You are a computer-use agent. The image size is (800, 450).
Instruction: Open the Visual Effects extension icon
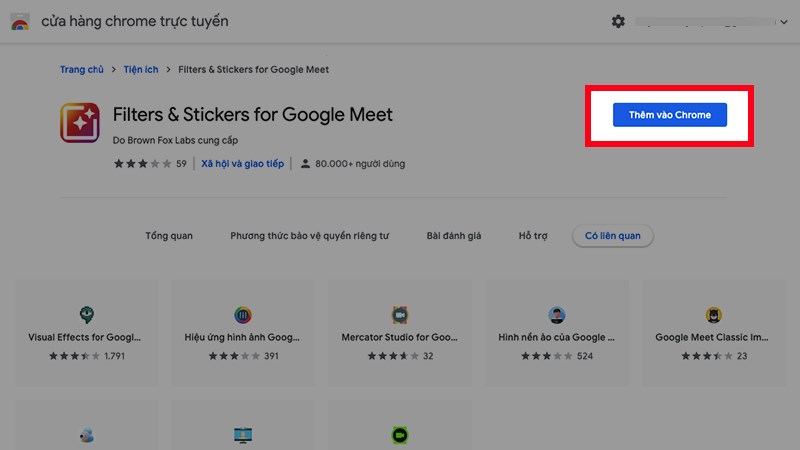pyautogui.click(x=86, y=315)
